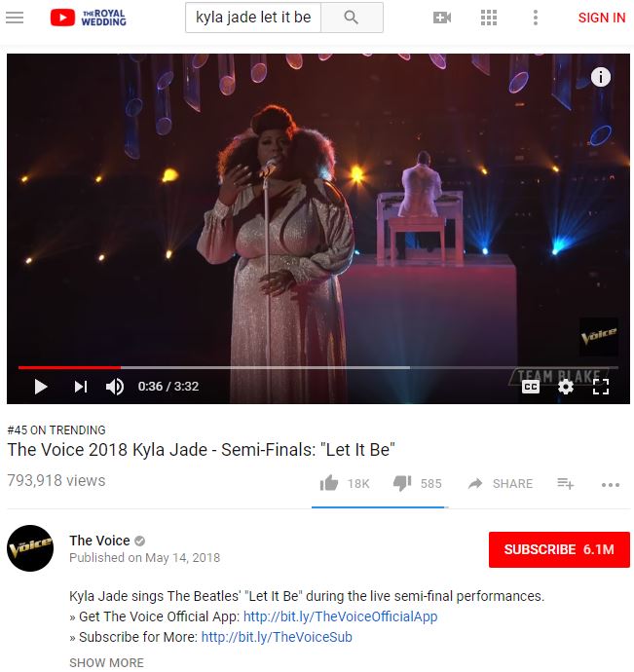Like the video with thumbs up

coord(329,483)
